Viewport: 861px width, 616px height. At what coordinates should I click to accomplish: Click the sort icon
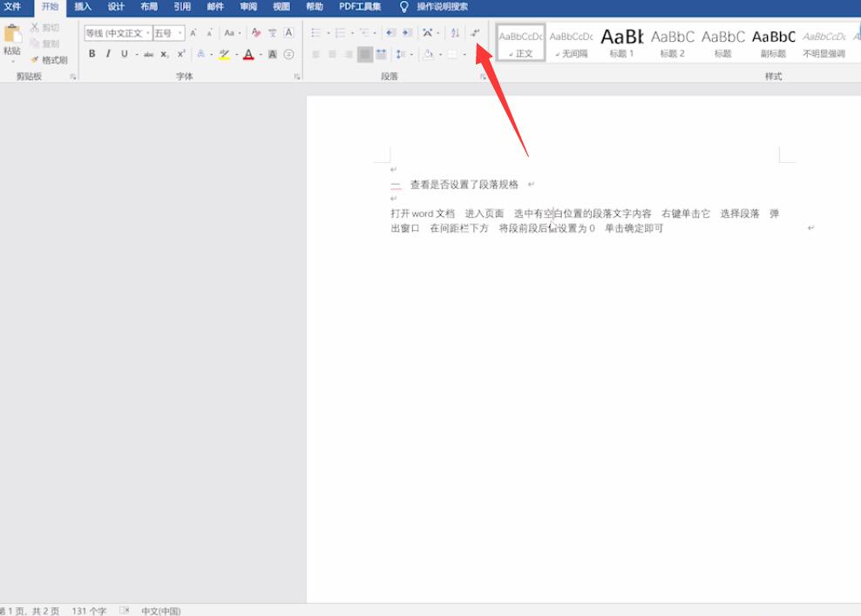coord(455,33)
